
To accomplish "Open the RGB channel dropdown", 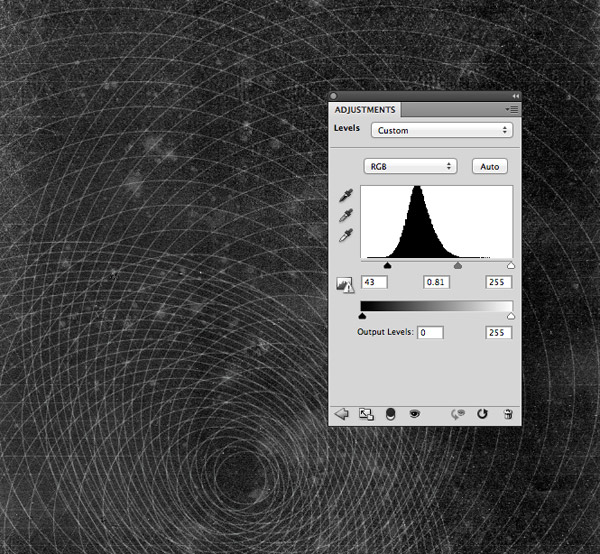I will 410,166.
